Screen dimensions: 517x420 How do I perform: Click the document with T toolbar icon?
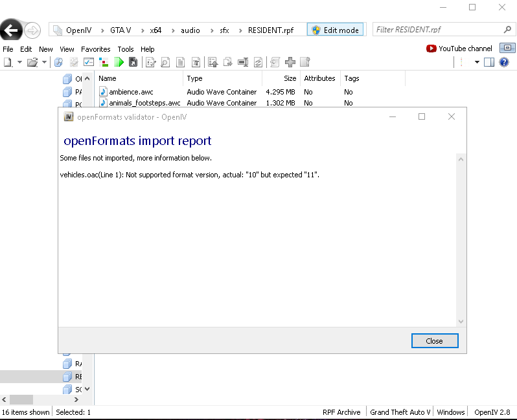point(196,62)
